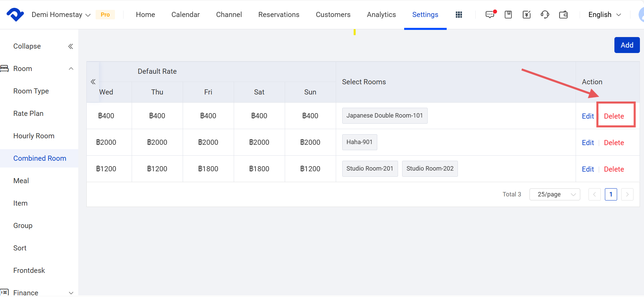Open the apps grid menu icon
Image resolution: width=644 pixels, height=297 pixels.
pyautogui.click(x=459, y=15)
